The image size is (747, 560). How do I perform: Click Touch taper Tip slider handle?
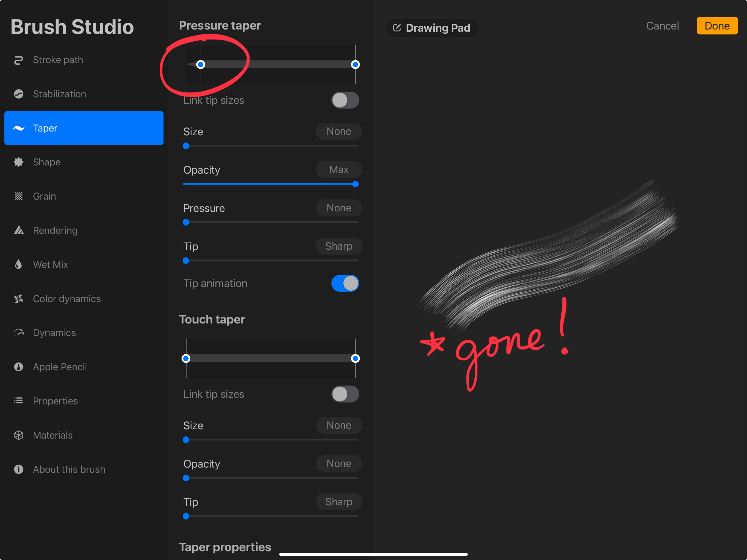pos(186,517)
